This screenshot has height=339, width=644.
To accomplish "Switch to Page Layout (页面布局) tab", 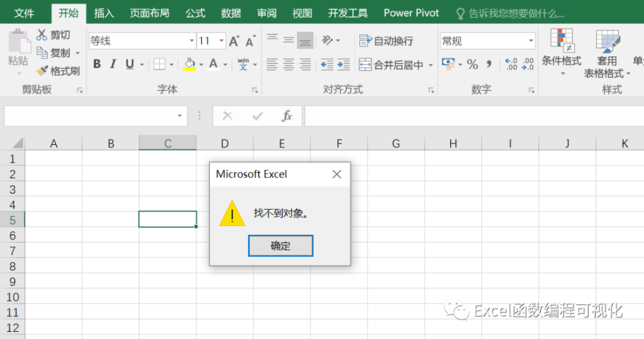I will tap(149, 14).
